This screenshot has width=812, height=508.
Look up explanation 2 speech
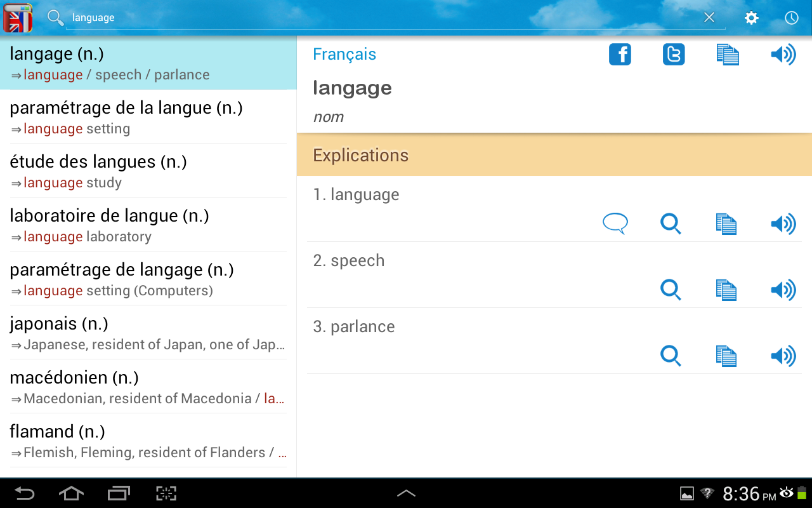pos(671,290)
